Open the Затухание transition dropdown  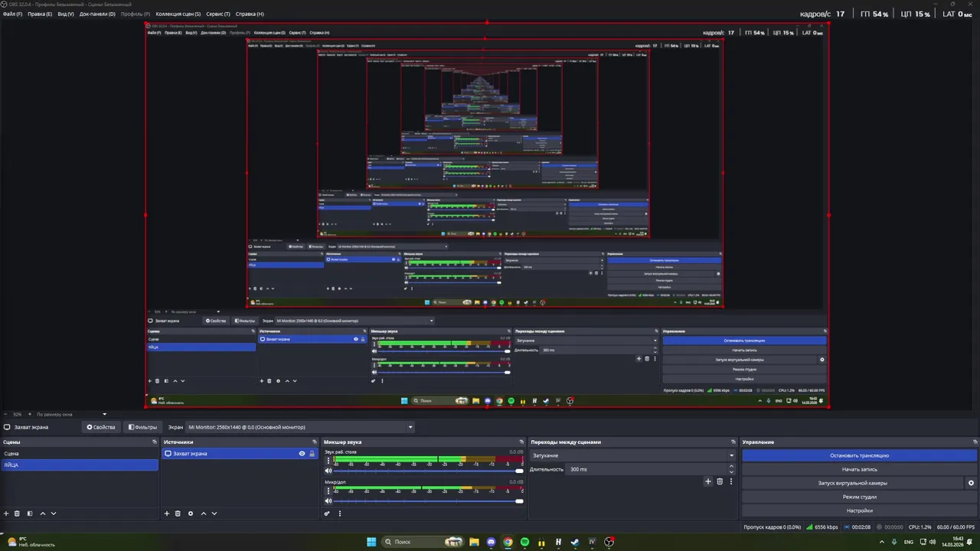click(633, 455)
